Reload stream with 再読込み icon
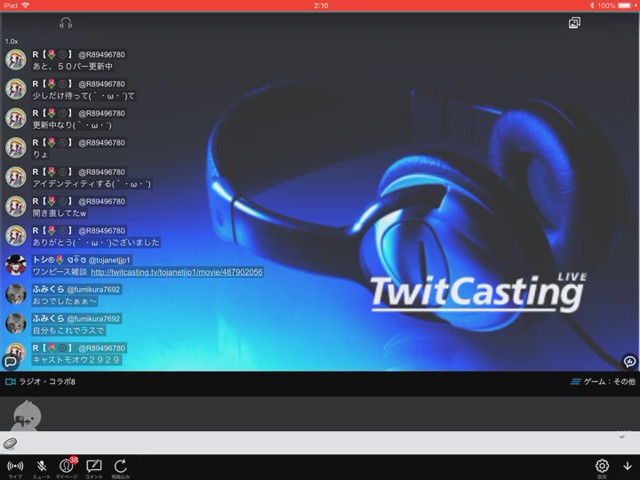640x480 pixels. tap(120, 468)
